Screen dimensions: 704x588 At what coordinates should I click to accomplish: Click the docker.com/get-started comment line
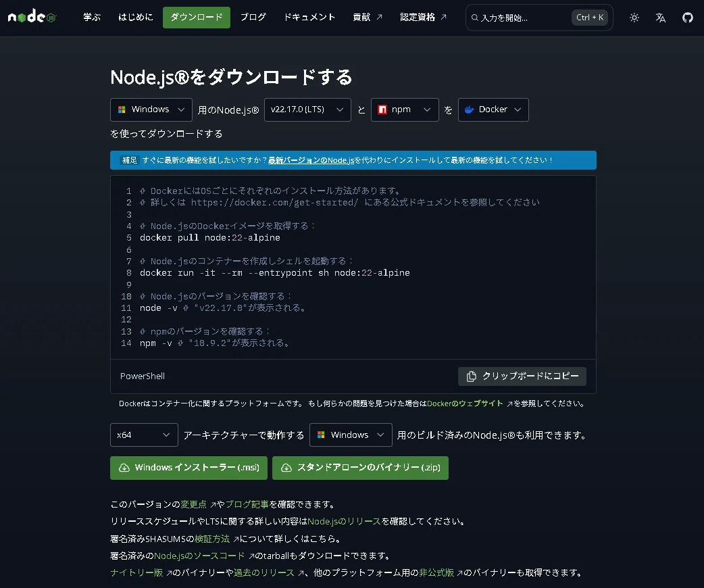tap(339, 203)
